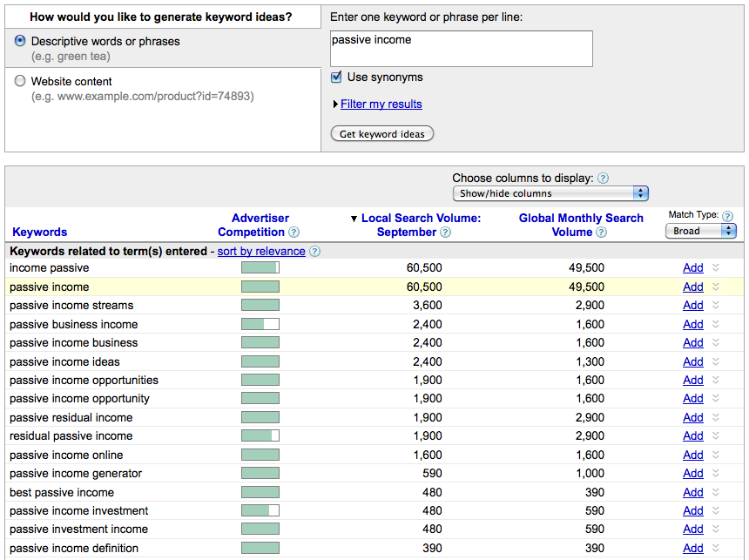
Task: Sort by Global Monthly Search Volume header
Action: click(x=581, y=225)
